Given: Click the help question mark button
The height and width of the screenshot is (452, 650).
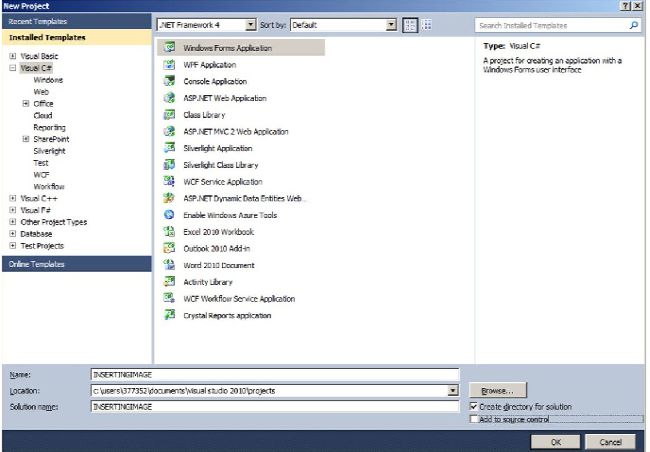Looking at the screenshot, I should point(625,6).
